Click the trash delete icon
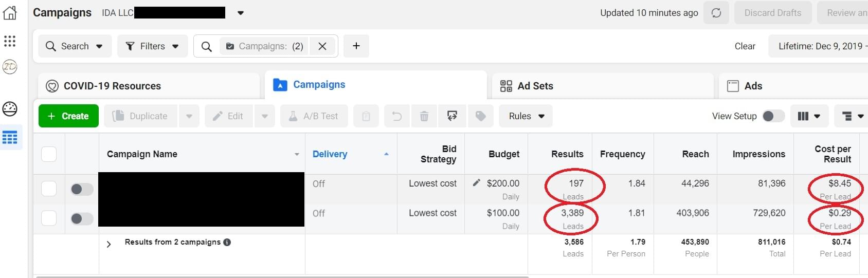 [424, 116]
